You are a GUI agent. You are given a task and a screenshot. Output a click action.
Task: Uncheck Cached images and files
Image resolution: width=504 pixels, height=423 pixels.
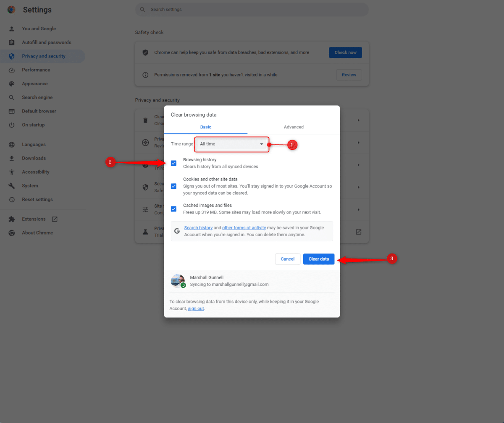pos(173,209)
